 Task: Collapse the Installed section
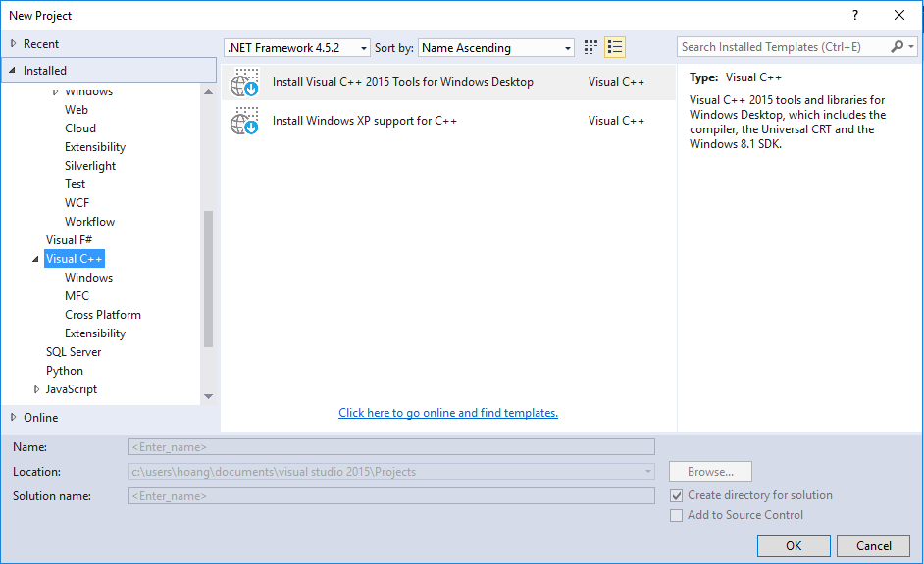point(13,70)
